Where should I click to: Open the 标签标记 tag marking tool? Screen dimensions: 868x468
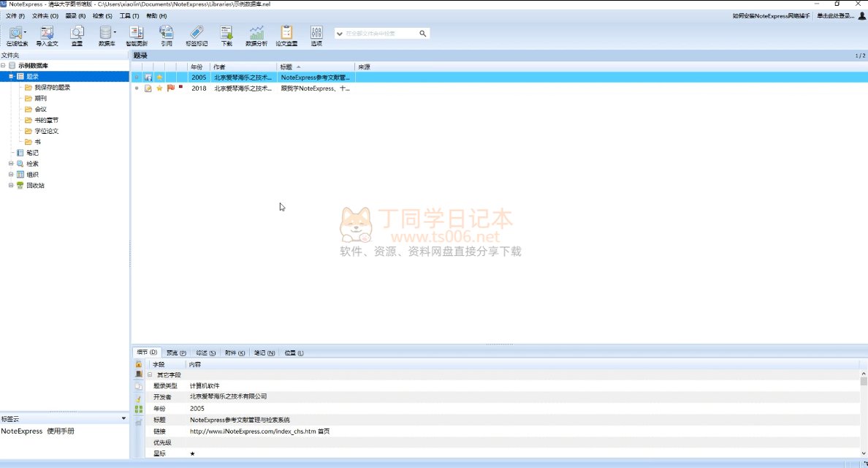click(x=197, y=35)
